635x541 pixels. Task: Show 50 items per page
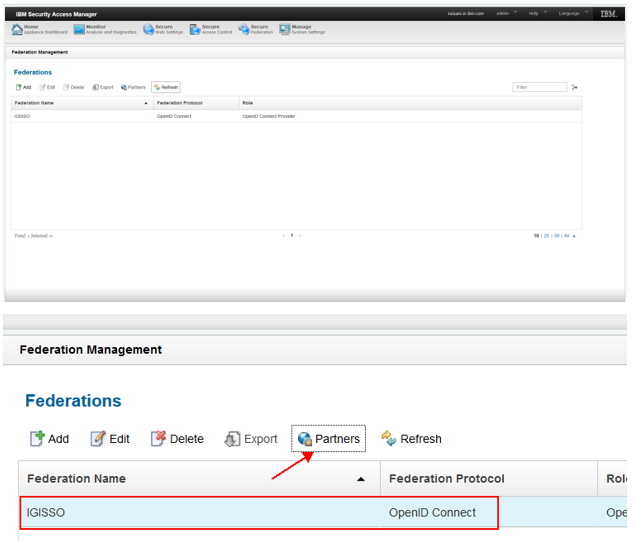[x=557, y=236]
